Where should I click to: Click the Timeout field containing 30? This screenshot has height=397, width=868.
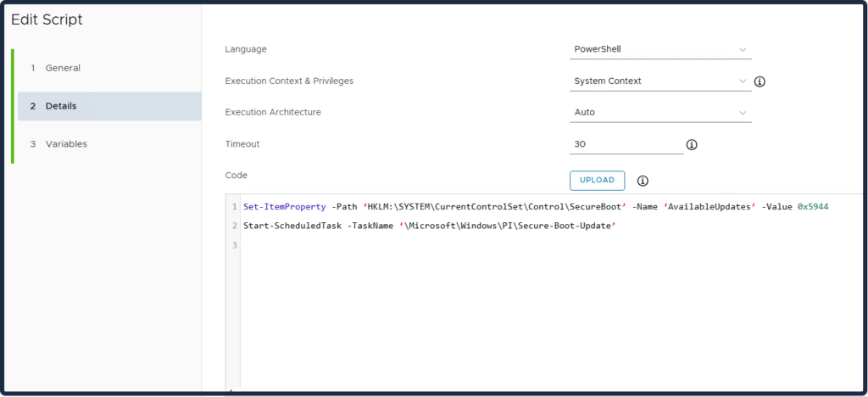tap(626, 144)
